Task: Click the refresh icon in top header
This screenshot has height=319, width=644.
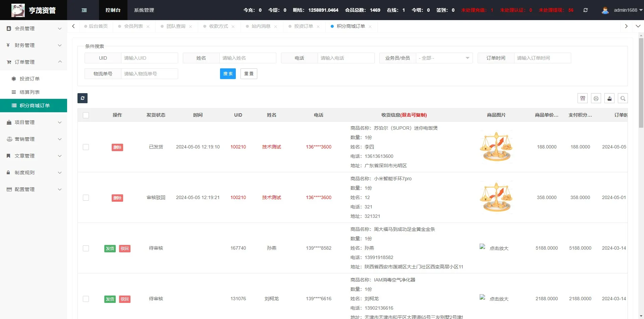Action: (x=585, y=10)
